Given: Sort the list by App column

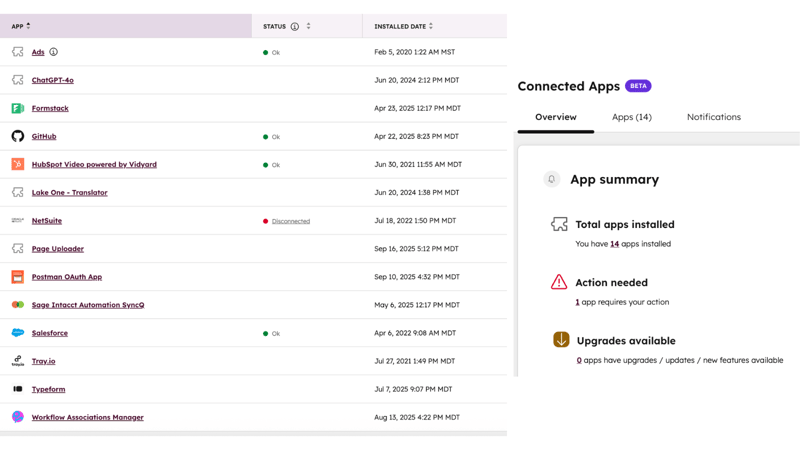Looking at the screenshot, I should pyautogui.click(x=28, y=26).
